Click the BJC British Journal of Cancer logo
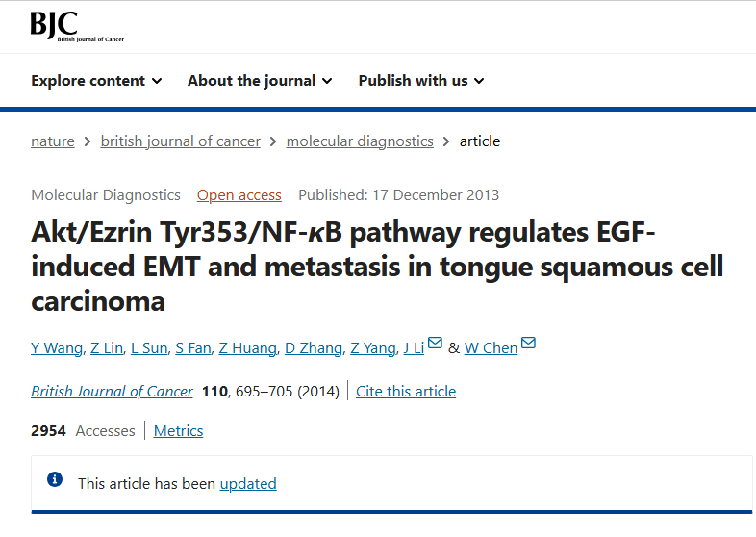Image resolution: width=756 pixels, height=537 pixels. pos(77,26)
